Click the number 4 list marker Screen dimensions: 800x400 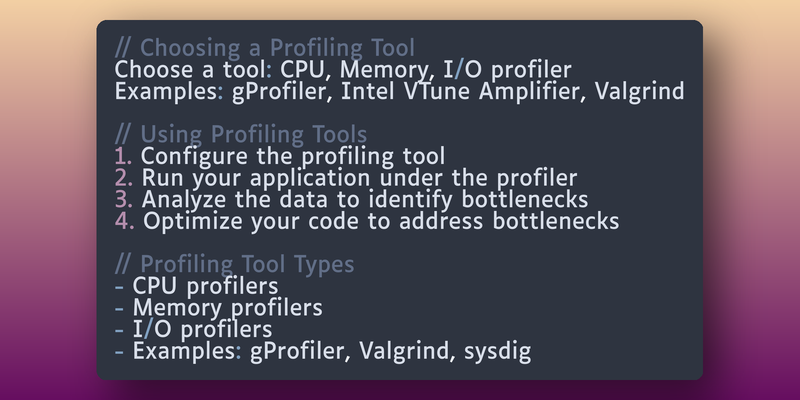pos(124,221)
